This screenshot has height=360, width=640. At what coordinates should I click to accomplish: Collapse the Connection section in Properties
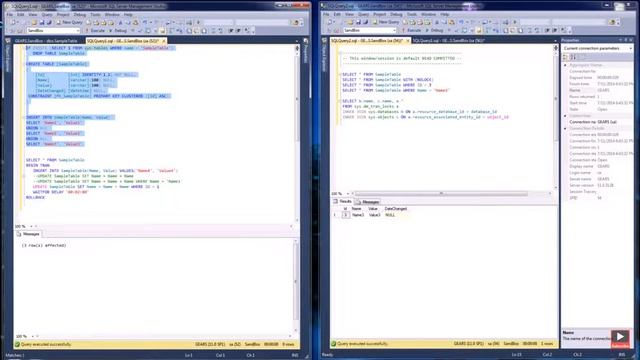coord(566,116)
